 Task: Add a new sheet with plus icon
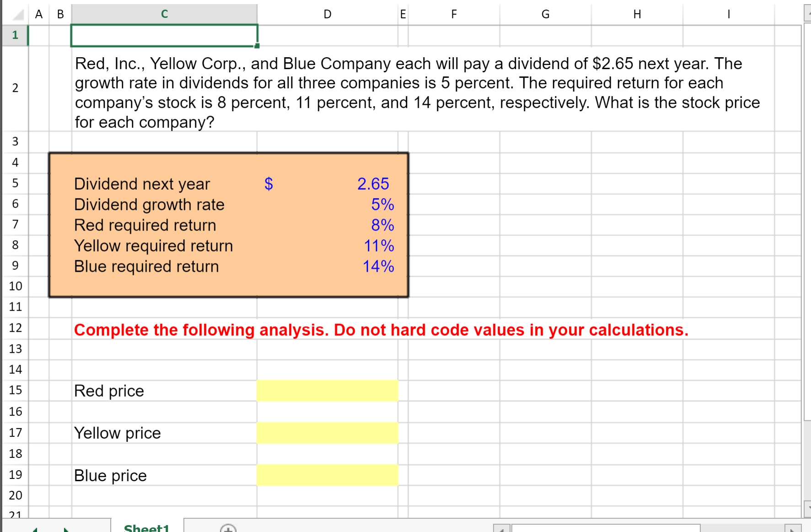click(228, 528)
